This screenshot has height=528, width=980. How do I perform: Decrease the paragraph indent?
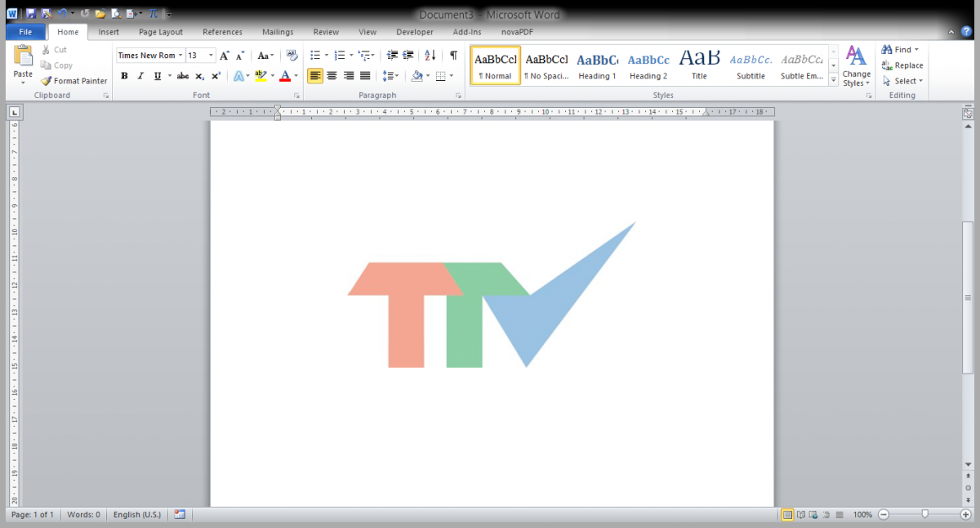point(392,56)
